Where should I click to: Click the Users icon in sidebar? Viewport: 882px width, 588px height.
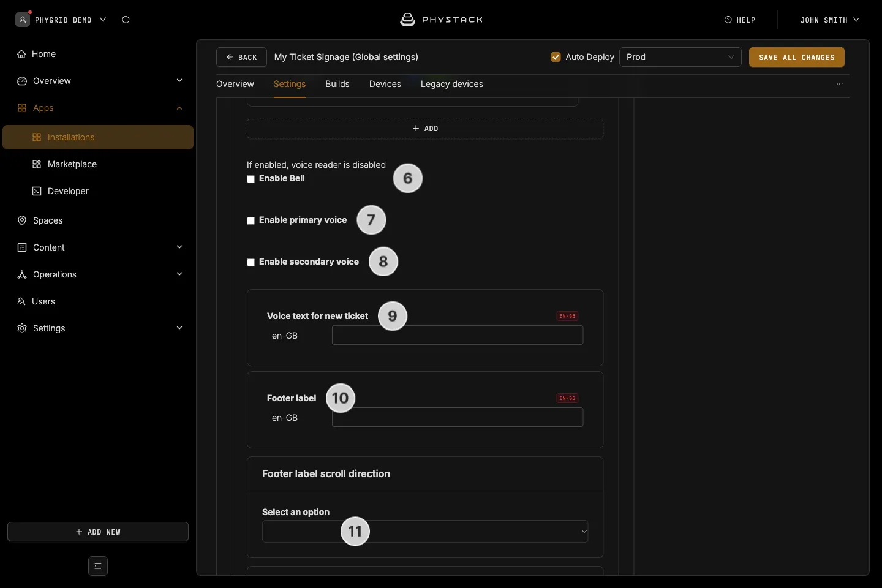21,301
